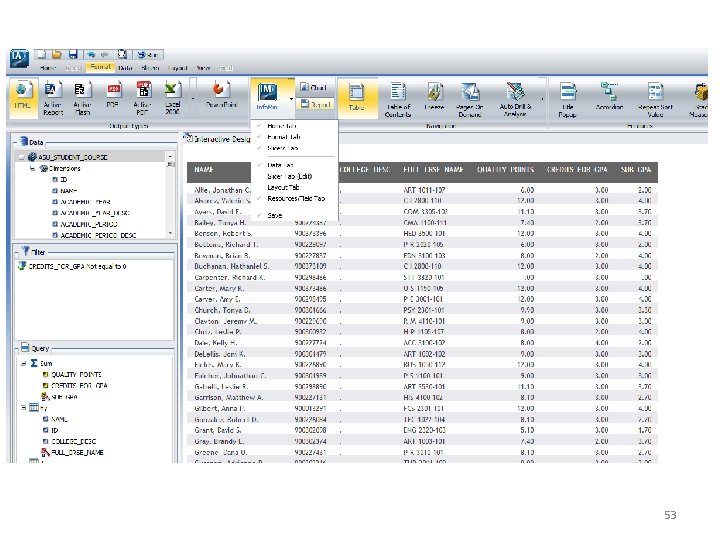Image resolution: width=720 pixels, height=540 pixels.
Task: Click the name Buchanan, Nathaniel S.
Action: click(231, 266)
